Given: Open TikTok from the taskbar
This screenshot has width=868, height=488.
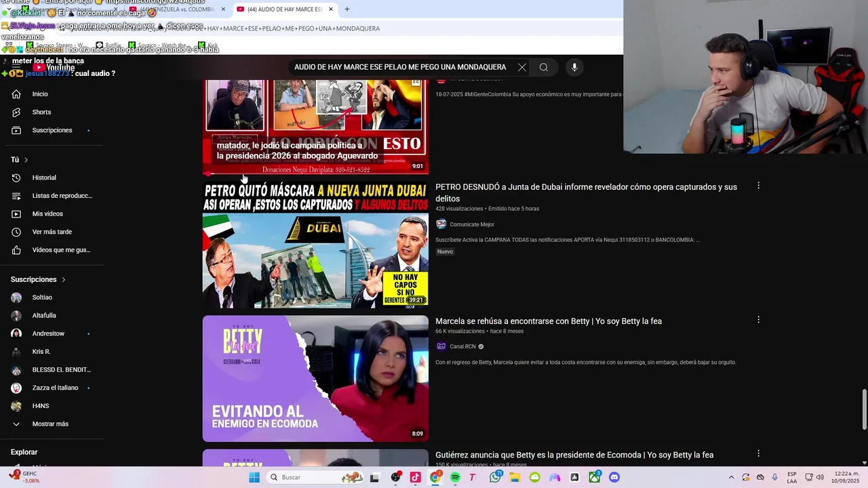Looking at the screenshot, I should 415,477.
